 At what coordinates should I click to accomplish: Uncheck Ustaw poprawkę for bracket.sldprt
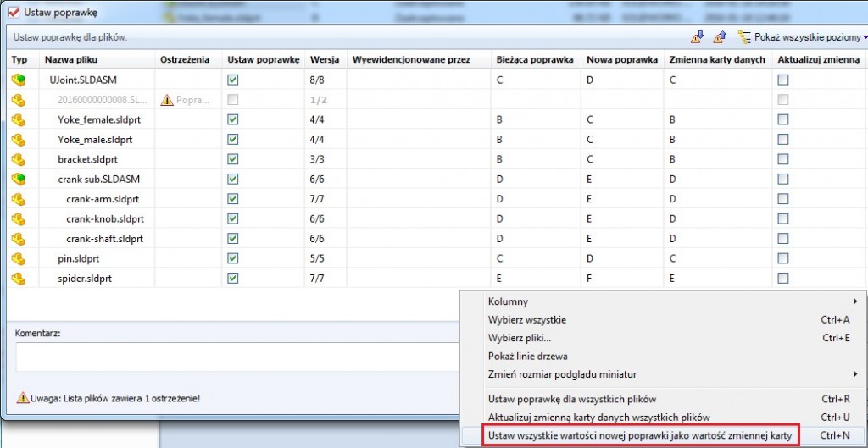click(233, 159)
